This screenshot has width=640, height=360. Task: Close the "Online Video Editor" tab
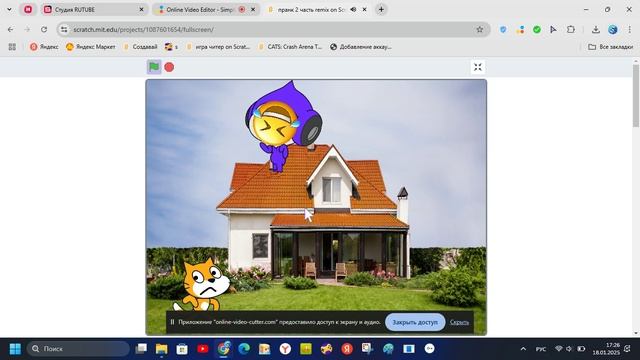click(253, 9)
